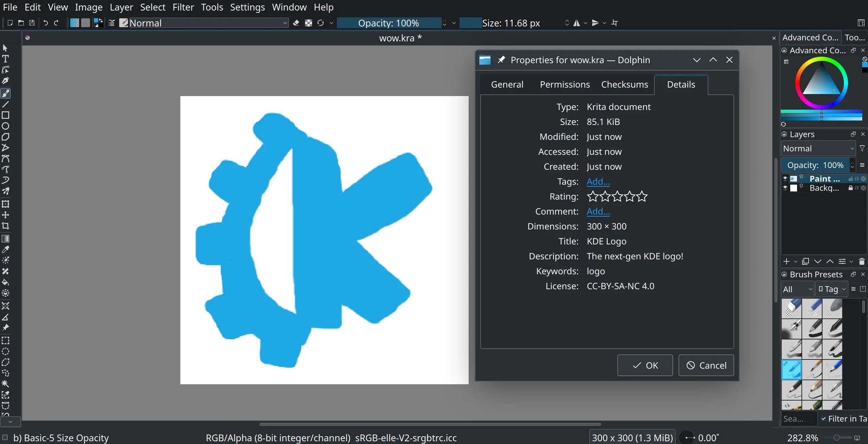This screenshot has height=444, width=868.
Task: Select the Rectangle tool
Action: [5, 115]
